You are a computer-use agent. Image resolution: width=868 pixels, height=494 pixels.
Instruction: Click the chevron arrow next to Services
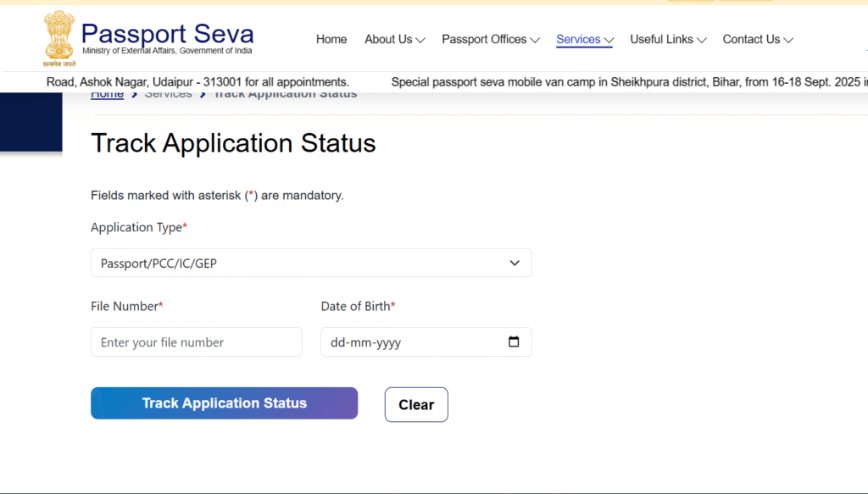coord(609,40)
